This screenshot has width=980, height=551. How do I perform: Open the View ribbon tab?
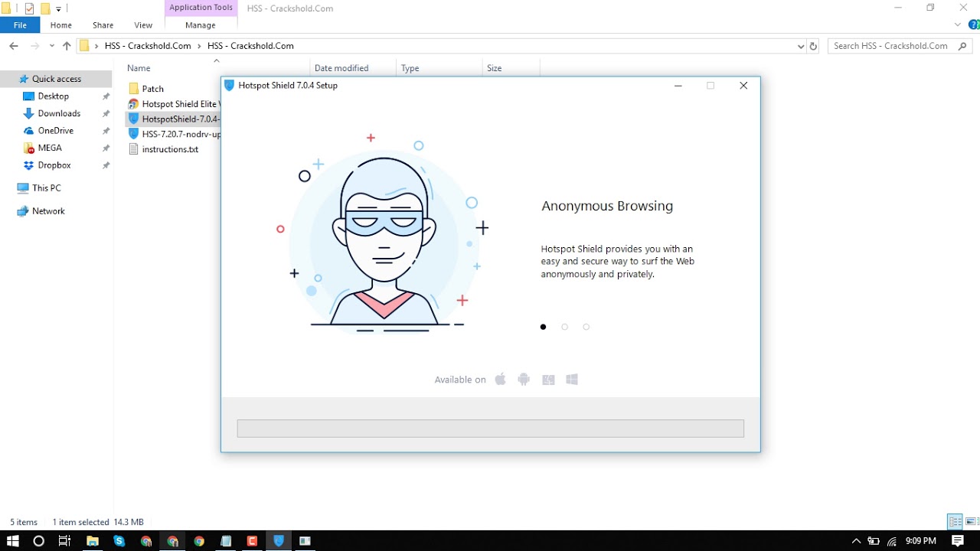[x=143, y=25]
